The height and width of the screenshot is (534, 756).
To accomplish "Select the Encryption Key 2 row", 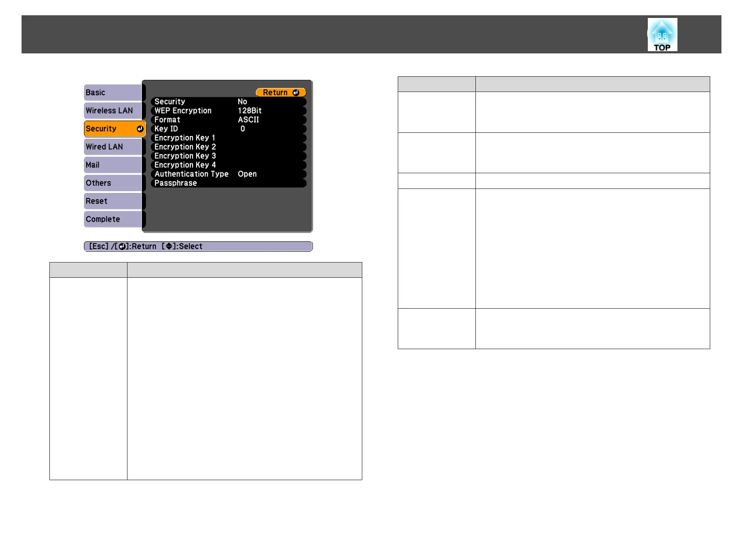I will [x=229, y=147].
